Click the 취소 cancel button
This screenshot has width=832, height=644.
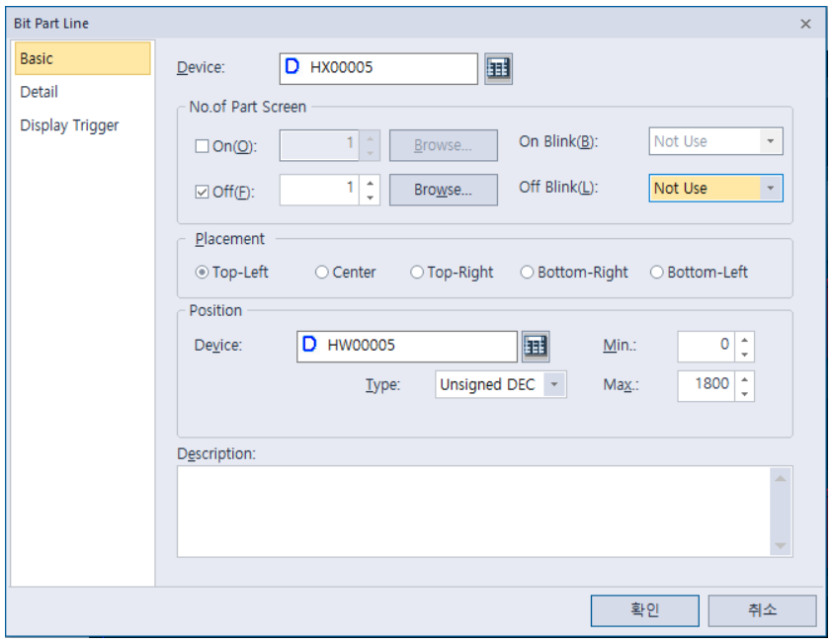pyautogui.click(x=762, y=610)
